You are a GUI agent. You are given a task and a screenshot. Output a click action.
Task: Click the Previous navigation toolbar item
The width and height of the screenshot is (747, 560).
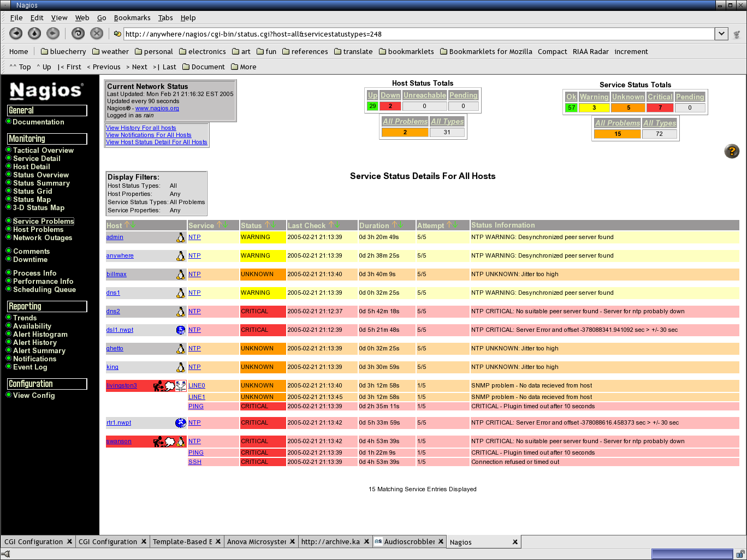click(104, 67)
